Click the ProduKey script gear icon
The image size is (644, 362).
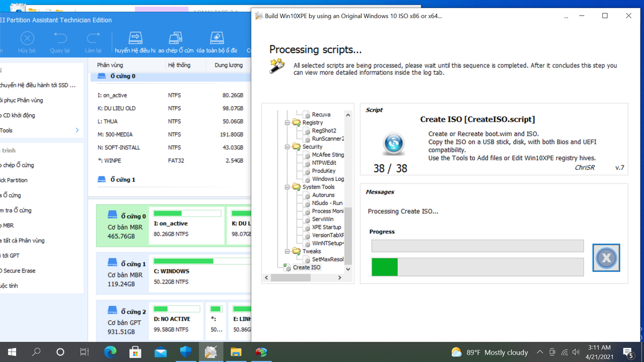click(306, 170)
